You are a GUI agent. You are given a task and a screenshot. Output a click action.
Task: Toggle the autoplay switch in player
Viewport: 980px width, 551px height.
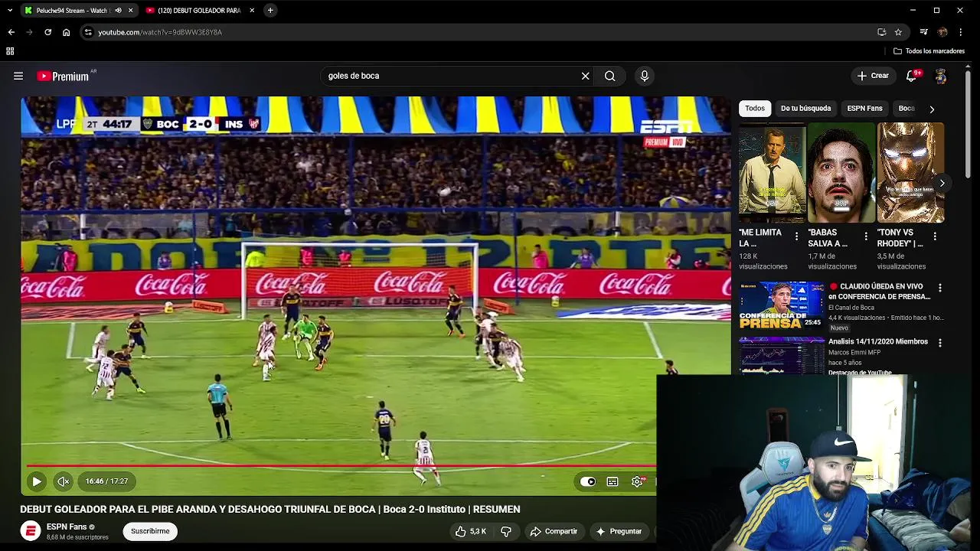pyautogui.click(x=587, y=481)
